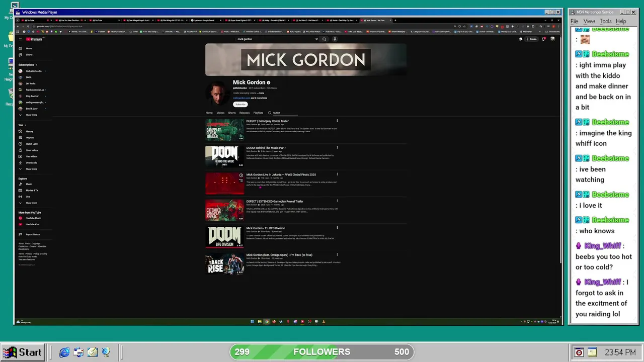This screenshot has height=362, width=644.
Task: Open Your videos in the sidebar
Action: [x=32, y=156]
